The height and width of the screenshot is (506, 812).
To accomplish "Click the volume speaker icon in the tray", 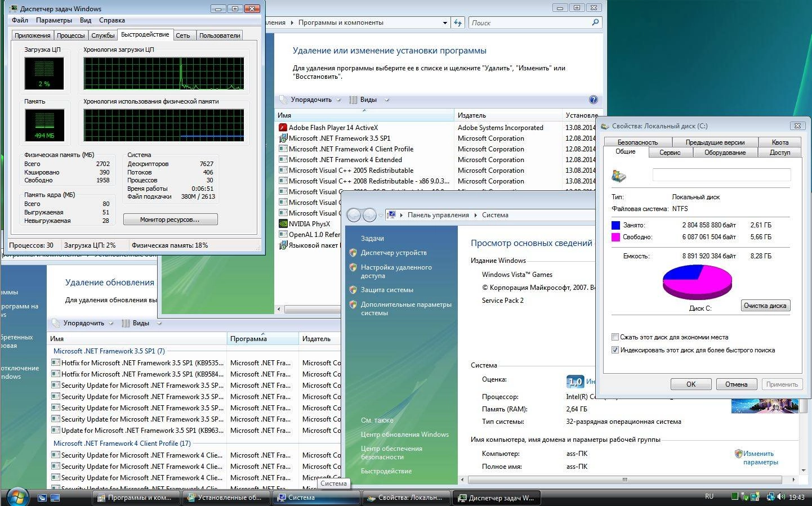I will (x=781, y=497).
